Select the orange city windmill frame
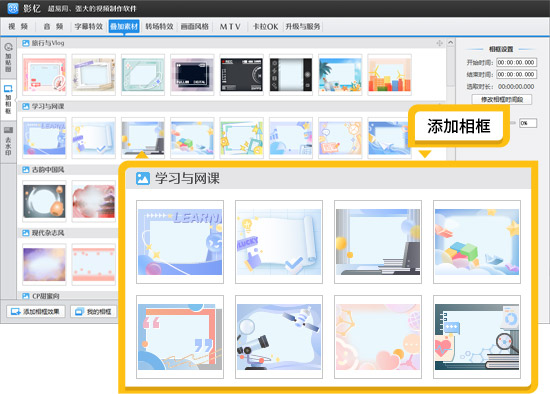This screenshot has height=394, width=550. (389, 75)
